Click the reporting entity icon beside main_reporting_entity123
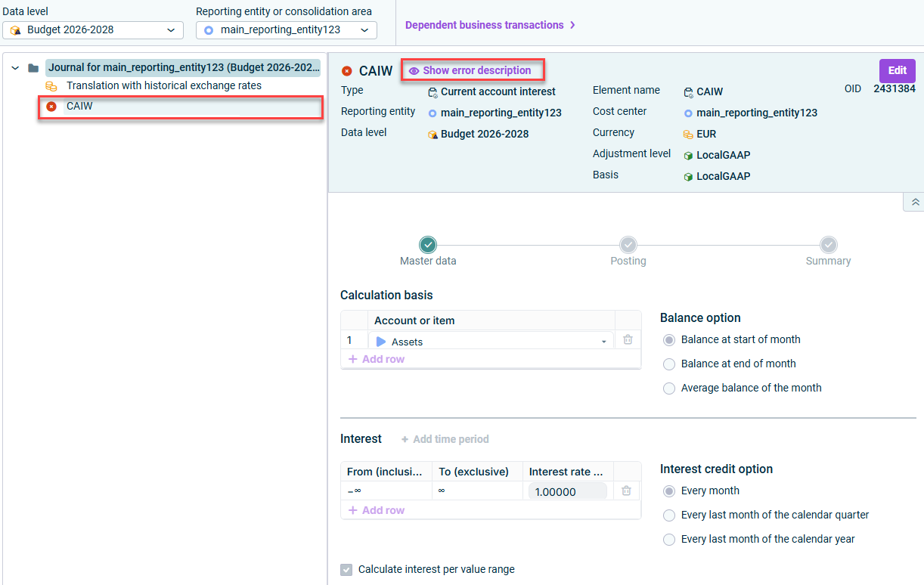The image size is (924, 585). click(433, 111)
